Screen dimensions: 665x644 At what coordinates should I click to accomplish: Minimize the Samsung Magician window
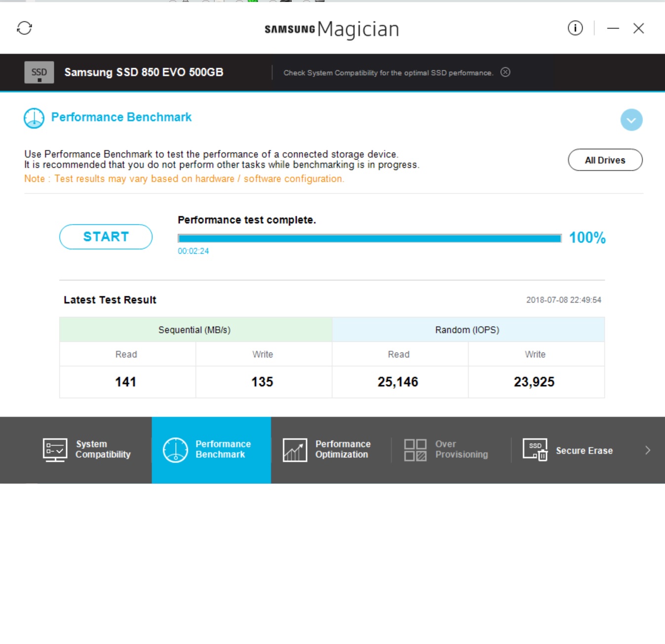pyautogui.click(x=613, y=29)
